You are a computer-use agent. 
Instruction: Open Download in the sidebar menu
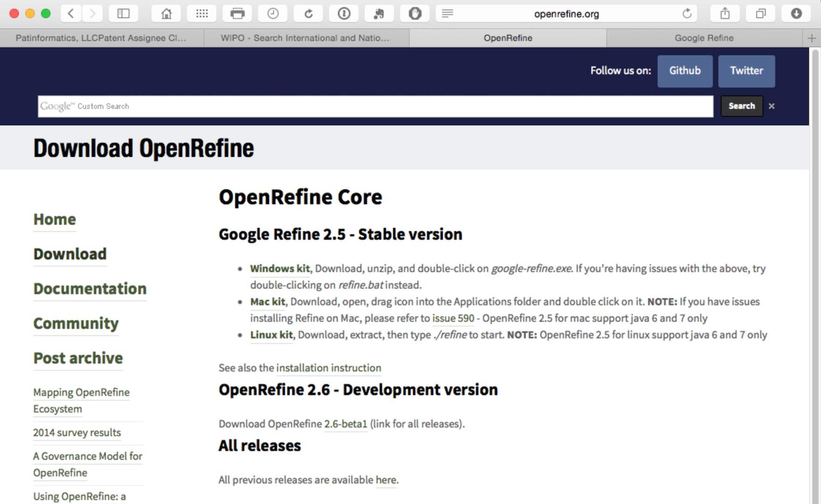(x=70, y=254)
